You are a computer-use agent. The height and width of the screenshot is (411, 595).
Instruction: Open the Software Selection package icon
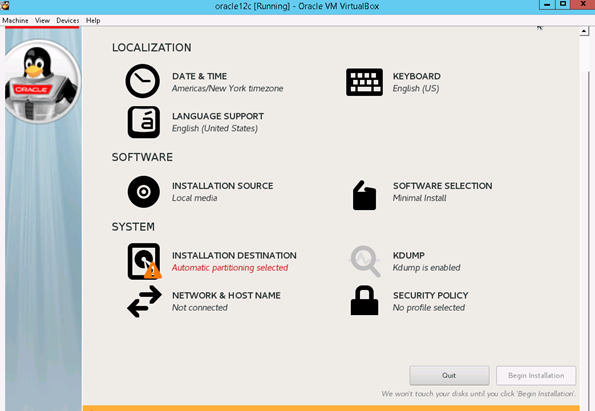(364, 195)
